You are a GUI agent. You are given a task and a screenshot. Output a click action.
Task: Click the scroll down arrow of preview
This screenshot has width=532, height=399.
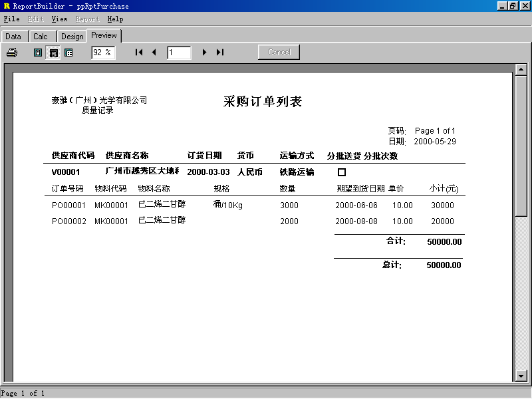point(521,376)
